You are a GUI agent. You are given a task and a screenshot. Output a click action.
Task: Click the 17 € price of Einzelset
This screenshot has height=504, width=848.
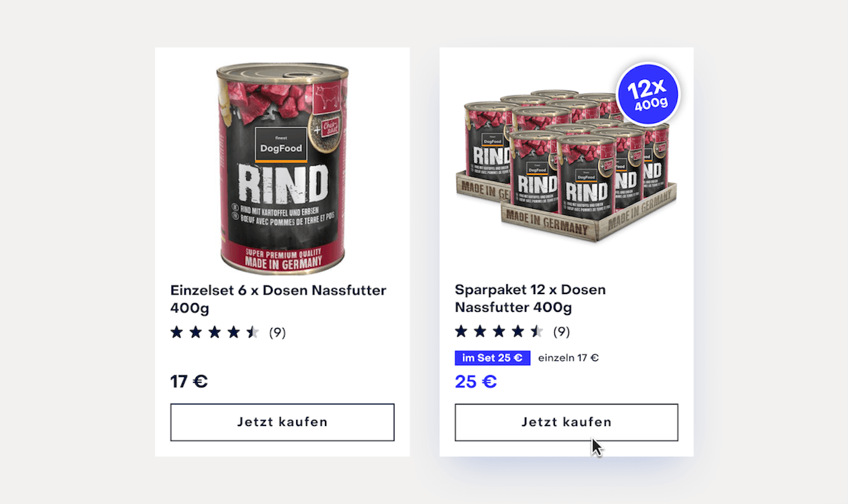pyautogui.click(x=189, y=382)
